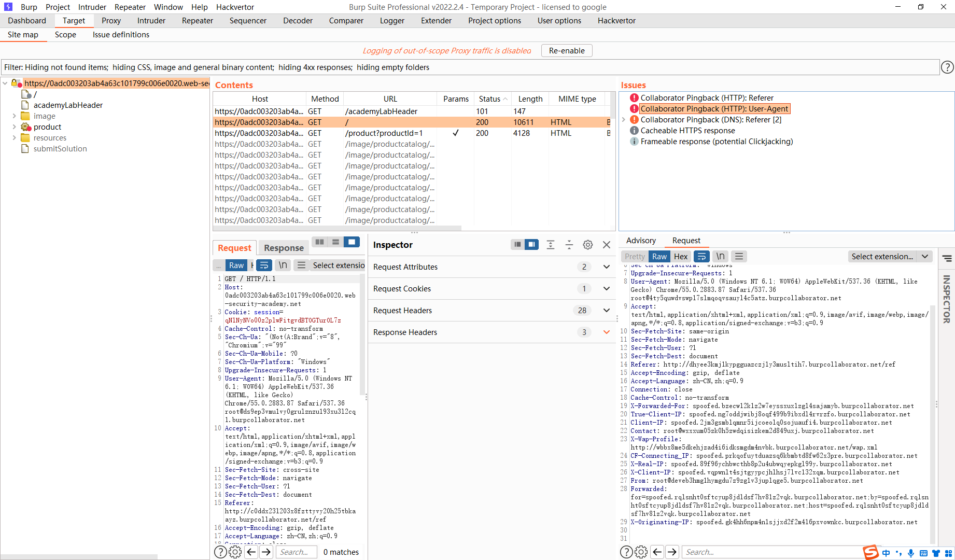Screen dimensions: 955x560
Task: Switch issue request viewer to Hex view
Action: 681,257
